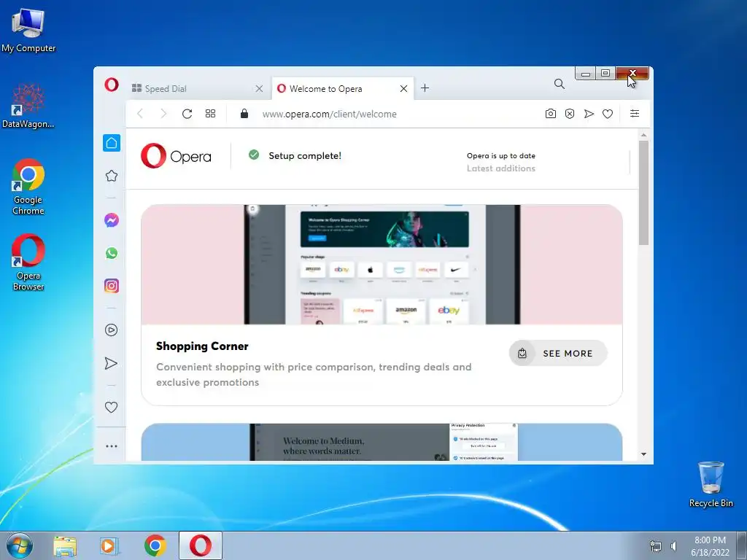Switch to the Speed Dial tab
This screenshot has height=560, width=747.
pos(198,88)
